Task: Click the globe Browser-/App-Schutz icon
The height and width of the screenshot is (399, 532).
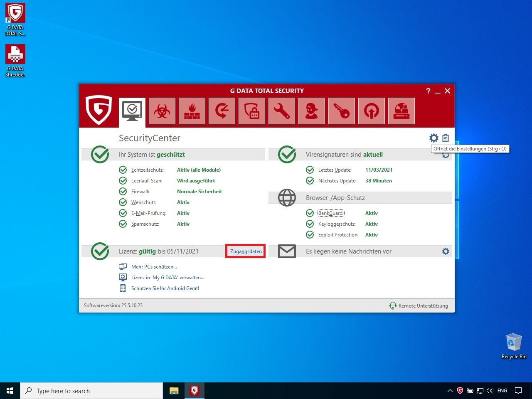Action: [x=287, y=198]
